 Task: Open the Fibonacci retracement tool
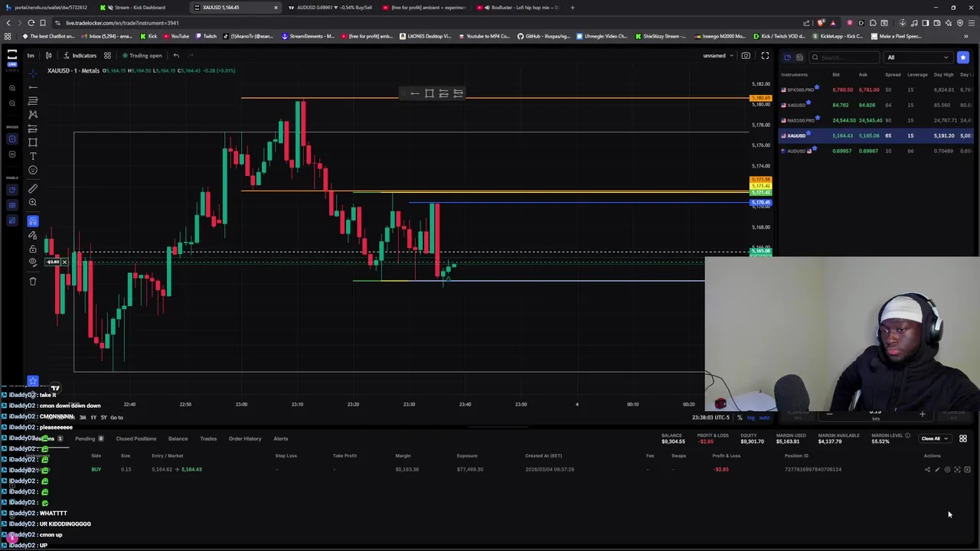33,101
